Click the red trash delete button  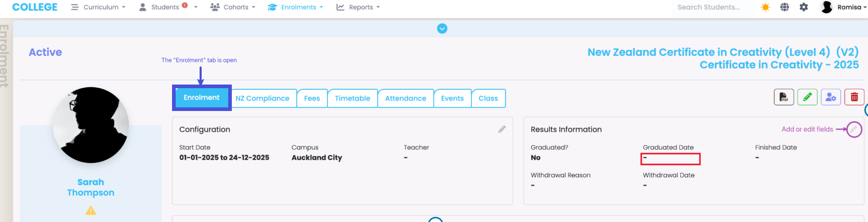[854, 97]
